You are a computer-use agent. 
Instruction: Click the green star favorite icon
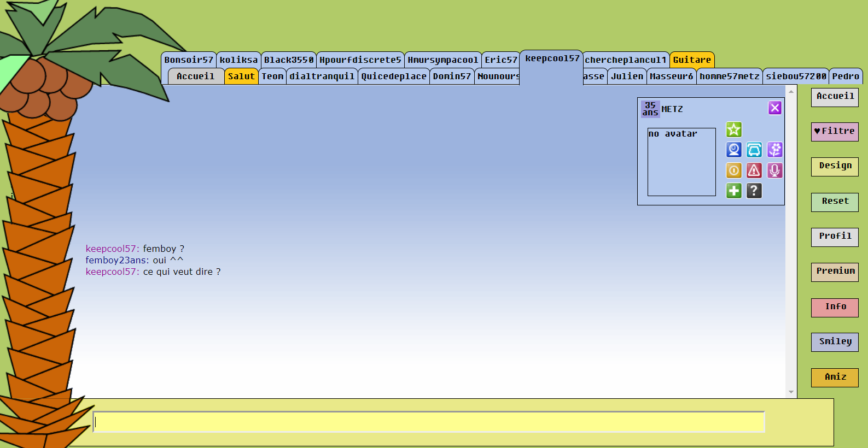tap(733, 129)
